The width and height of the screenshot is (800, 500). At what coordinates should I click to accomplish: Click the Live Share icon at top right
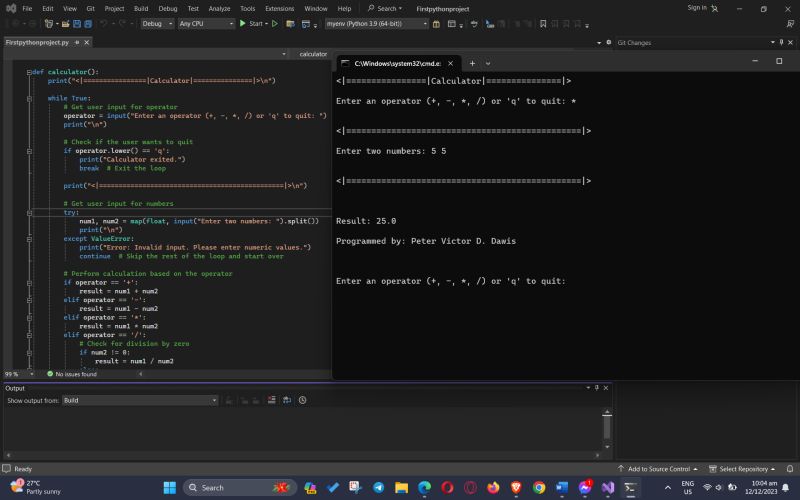tap(790, 24)
